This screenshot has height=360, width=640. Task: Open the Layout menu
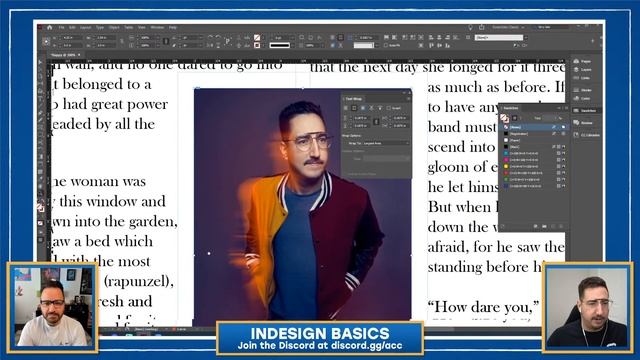(x=85, y=27)
